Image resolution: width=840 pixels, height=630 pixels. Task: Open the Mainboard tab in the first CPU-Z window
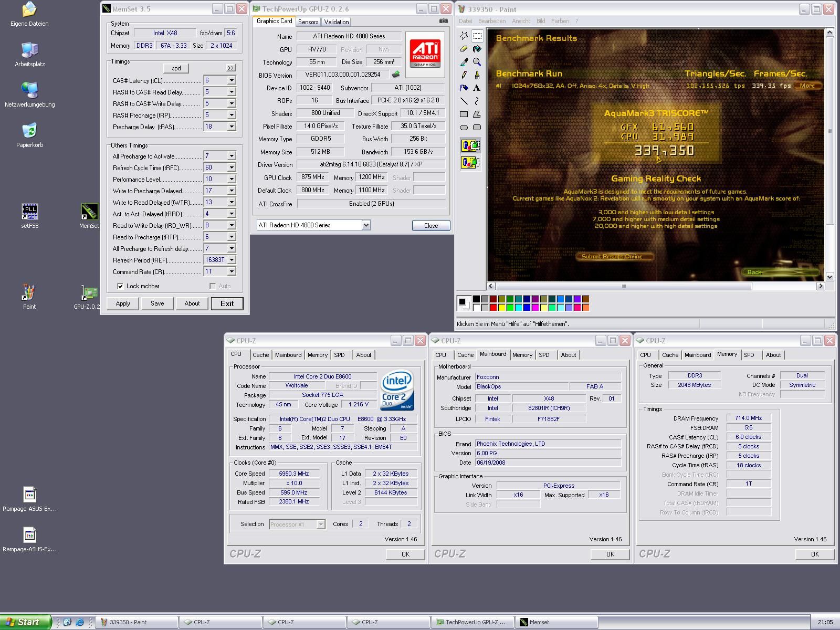click(288, 355)
